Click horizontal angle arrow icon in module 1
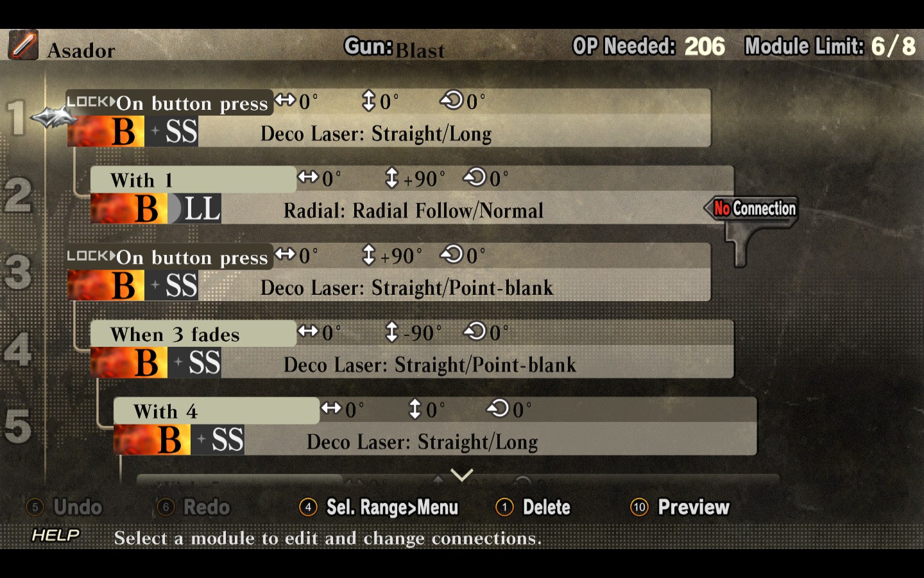This screenshot has height=578, width=924. [286, 100]
